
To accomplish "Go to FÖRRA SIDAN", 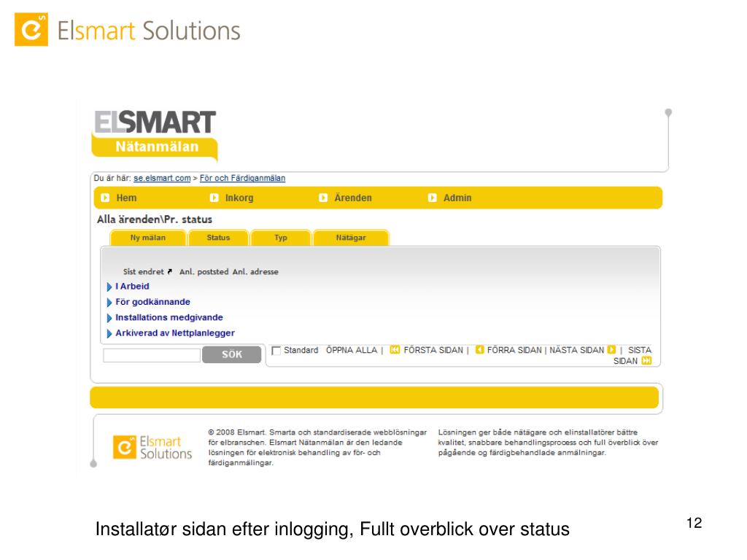I will point(514,350).
